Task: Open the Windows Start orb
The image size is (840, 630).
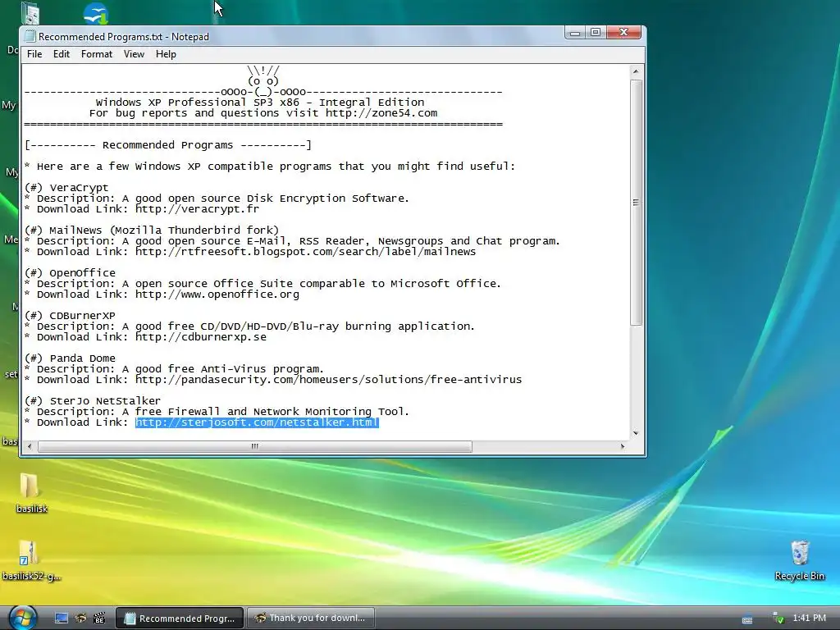Action: click(22, 618)
